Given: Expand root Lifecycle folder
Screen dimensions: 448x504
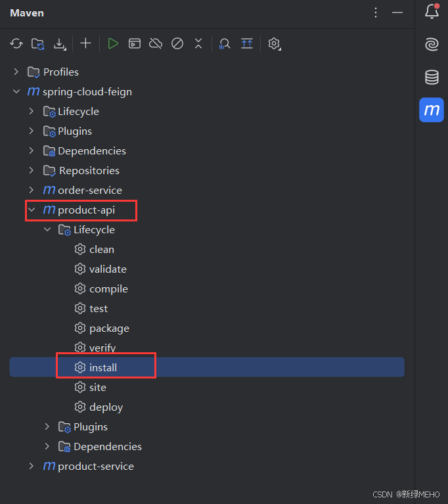Looking at the screenshot, I should (x=31, y=111).
